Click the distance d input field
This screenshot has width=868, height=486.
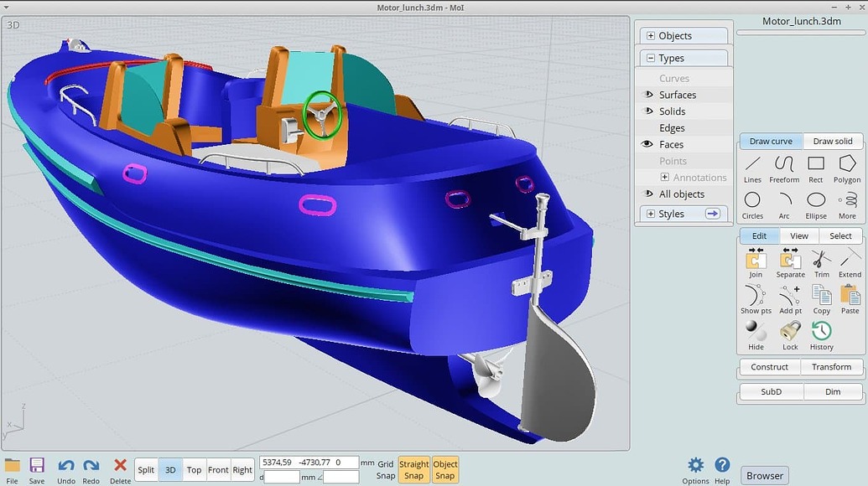[282, 477]
